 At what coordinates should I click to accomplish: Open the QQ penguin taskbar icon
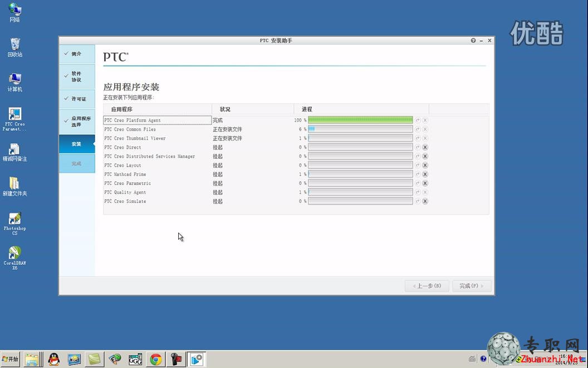54,360
